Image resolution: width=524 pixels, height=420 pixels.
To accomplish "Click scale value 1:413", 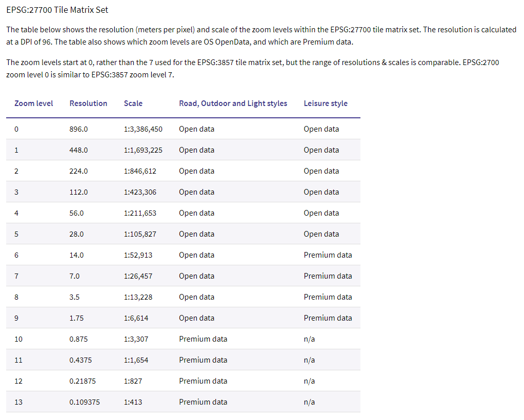I will 133,403.
